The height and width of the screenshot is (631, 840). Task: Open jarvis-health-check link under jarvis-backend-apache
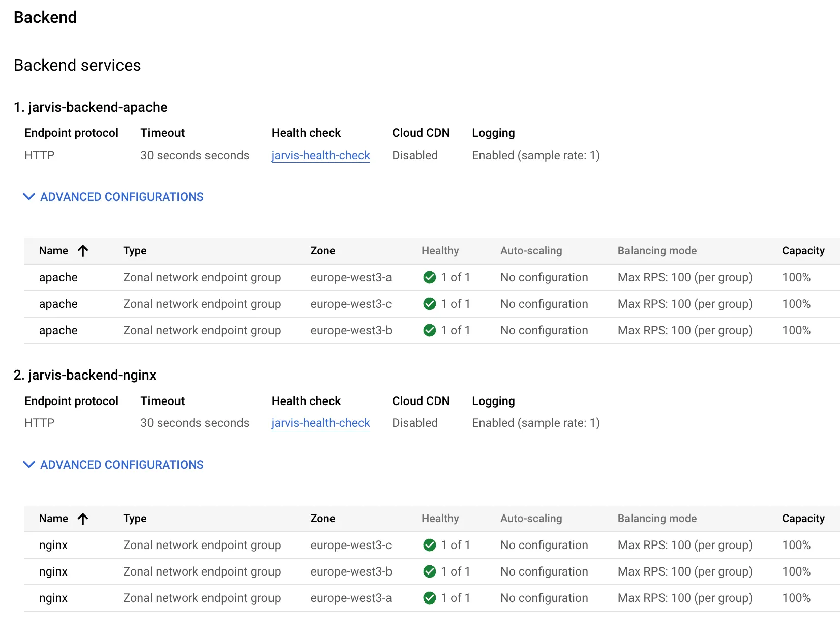[320, 155]
